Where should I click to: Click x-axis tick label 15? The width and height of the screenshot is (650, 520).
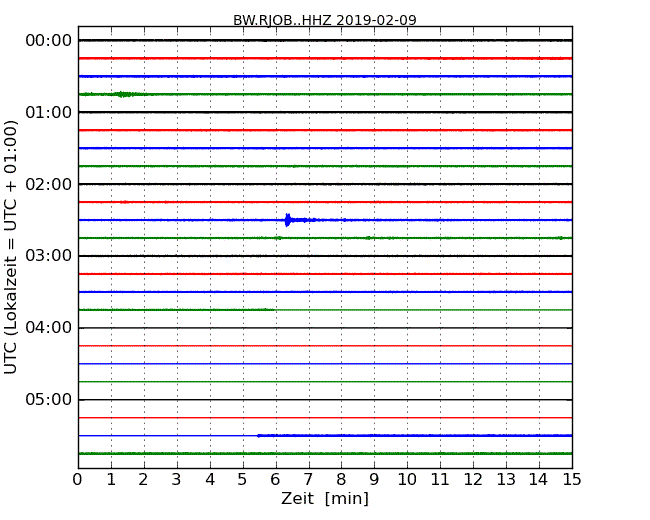click(572, 480)
